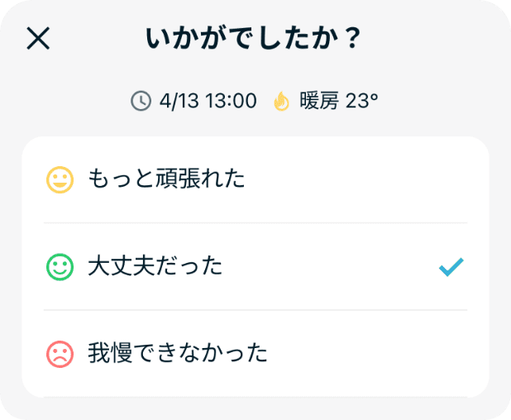Close the feedback dialog with the X
This screenshot has width=511, height=420.
(x=39, y=39)
